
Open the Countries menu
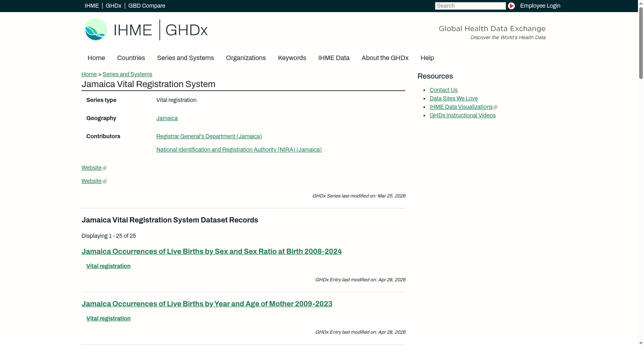point(131,58)
